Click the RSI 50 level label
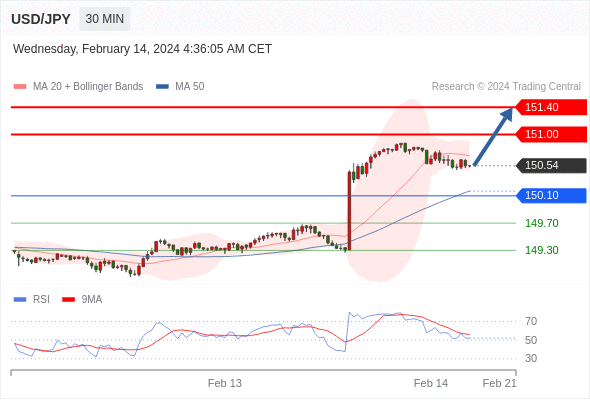The height and width of the screenshot is (400, 590). coord(531,340)
